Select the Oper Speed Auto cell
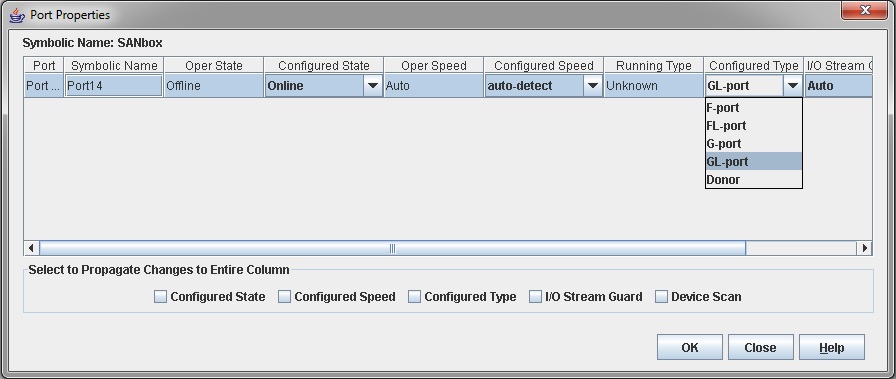This screenshot has width=896, height=379. [434, 86]
